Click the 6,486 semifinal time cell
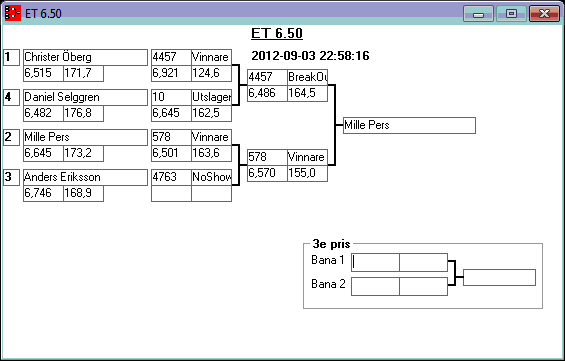Viewport: 565px width, 361px height. click(x=267, y=93)
